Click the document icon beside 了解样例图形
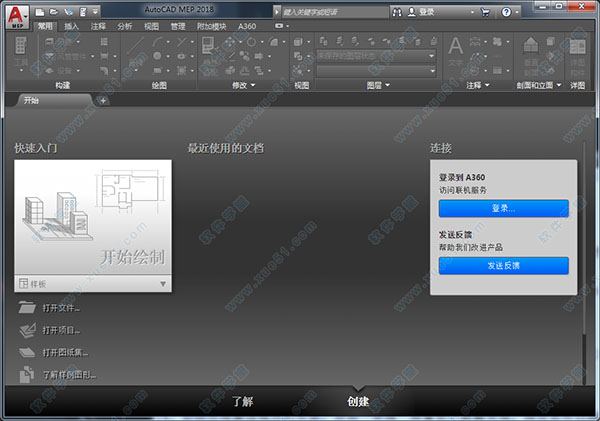 (27, 374)
